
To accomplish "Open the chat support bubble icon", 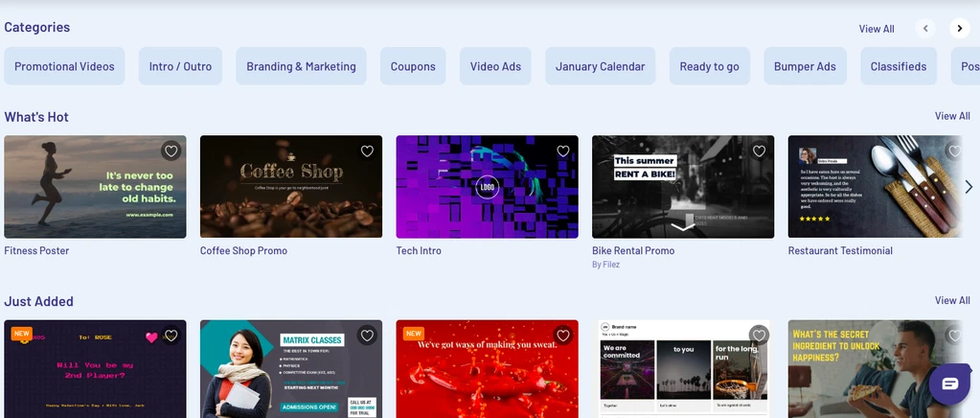I will [x=949, y=383].
